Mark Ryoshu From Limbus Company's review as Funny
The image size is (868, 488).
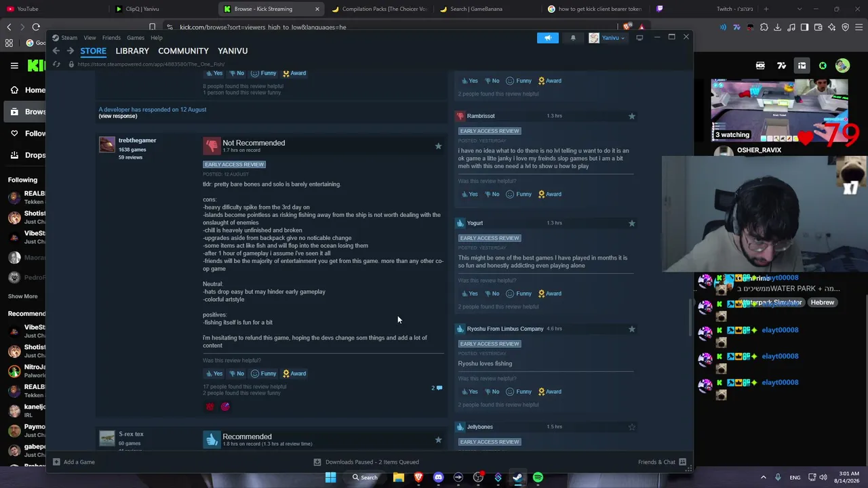519,391
